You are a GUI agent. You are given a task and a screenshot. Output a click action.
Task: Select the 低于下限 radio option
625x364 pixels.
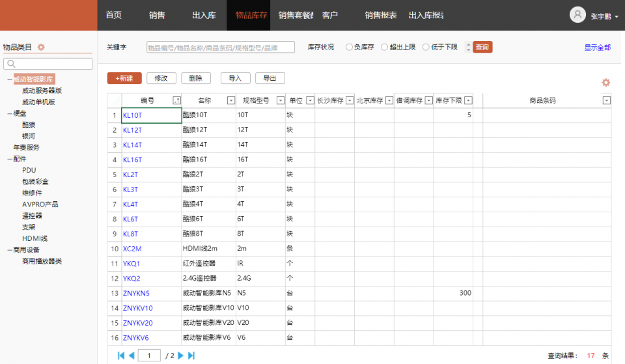click(426, 47)
